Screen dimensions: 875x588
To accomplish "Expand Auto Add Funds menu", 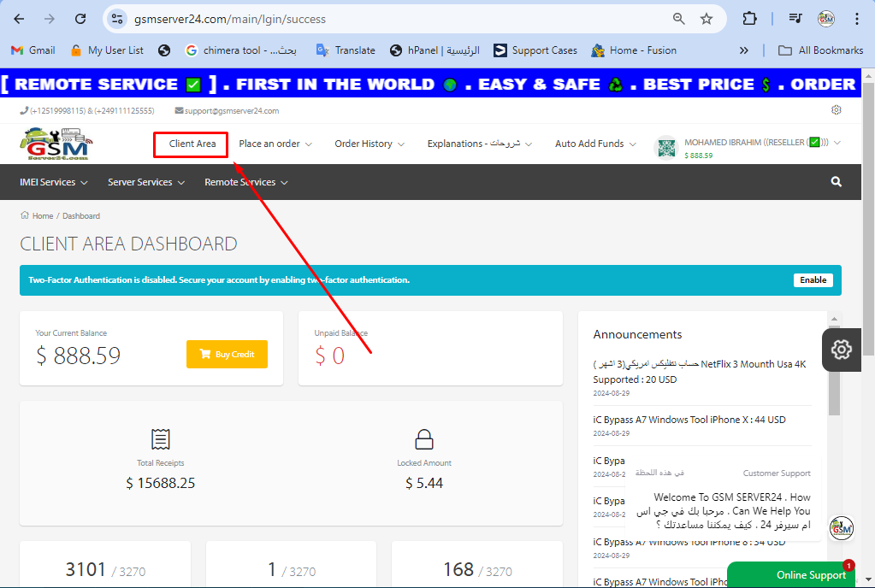I will (x=595, y=144).
